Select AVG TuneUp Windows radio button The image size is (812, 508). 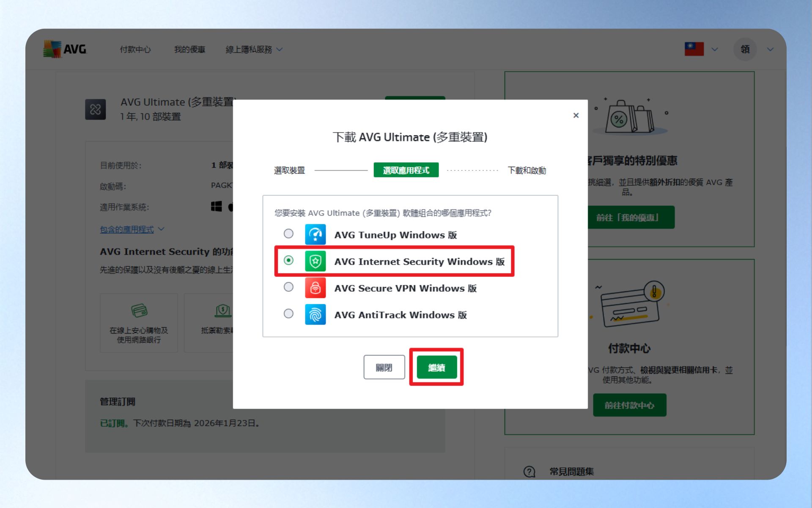pos(288,234)
